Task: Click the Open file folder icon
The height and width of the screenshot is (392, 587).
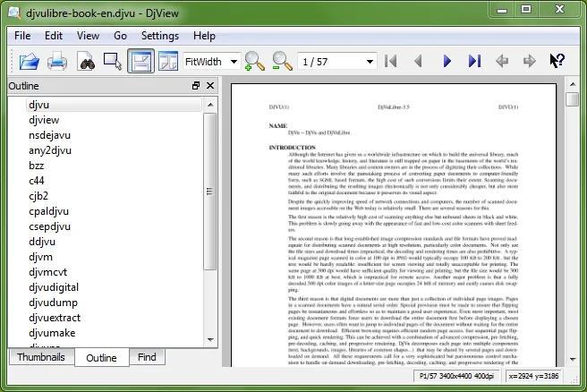Action: [x=30, y=61]
